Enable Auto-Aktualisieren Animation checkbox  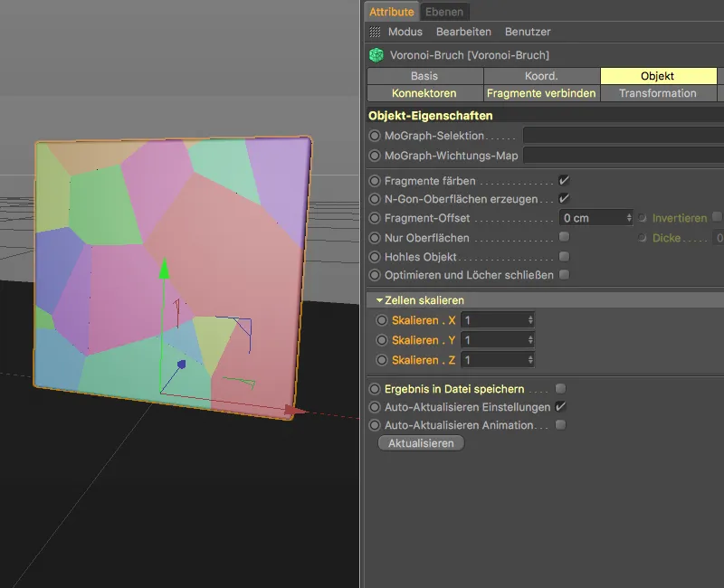coord(560,424)
